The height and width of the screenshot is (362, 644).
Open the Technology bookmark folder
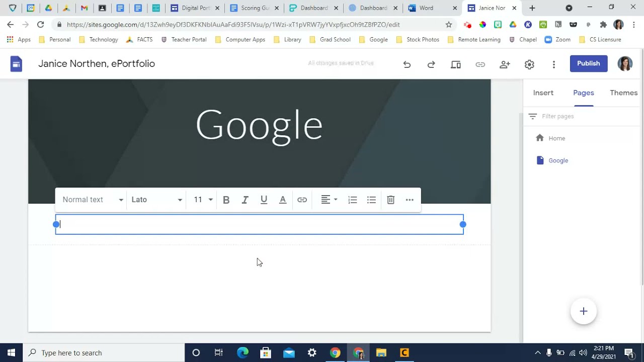(99, 39)
